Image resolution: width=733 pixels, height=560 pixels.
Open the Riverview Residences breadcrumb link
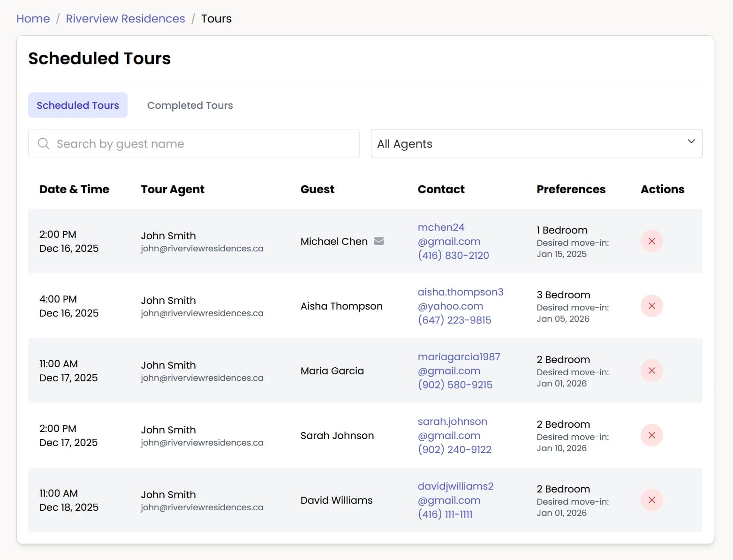[125, 18]
